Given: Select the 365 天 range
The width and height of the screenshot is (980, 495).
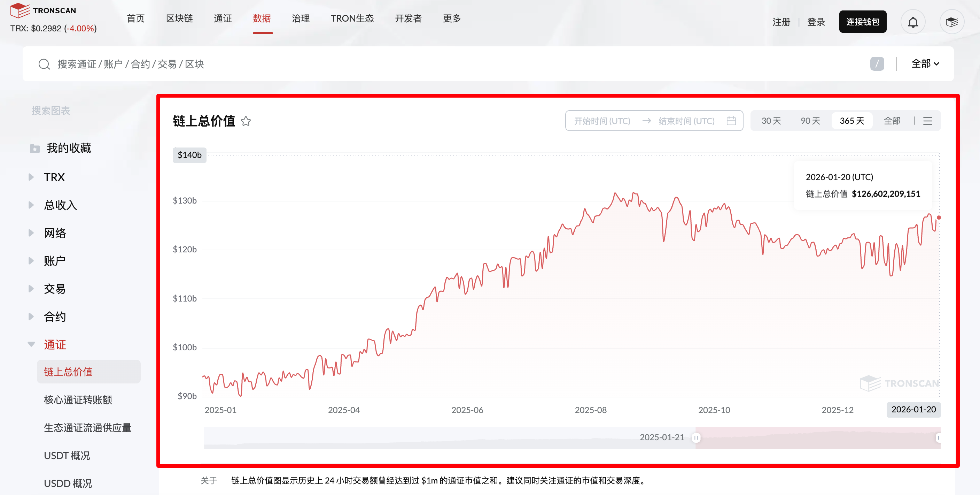Looking at the screenshot, I should point(852,121).
